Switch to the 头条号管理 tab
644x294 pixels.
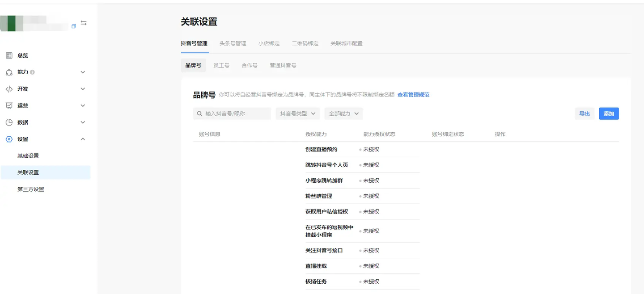click(233, 44)
